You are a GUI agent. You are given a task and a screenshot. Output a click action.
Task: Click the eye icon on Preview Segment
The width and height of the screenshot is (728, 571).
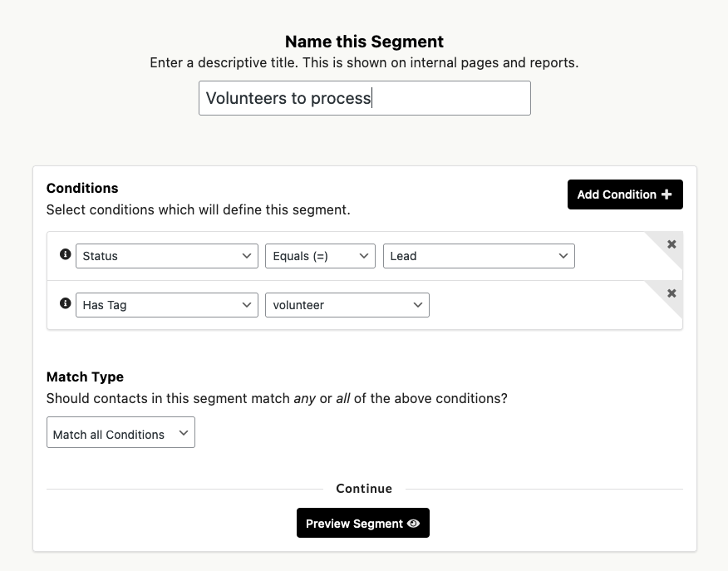(414, 524)
